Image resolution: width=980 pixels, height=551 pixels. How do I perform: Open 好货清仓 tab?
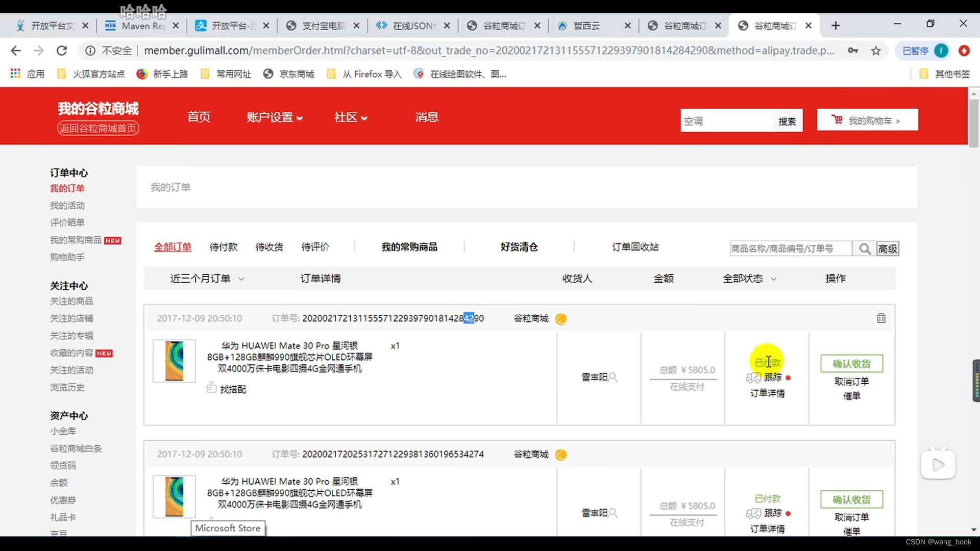coord(519,247)
